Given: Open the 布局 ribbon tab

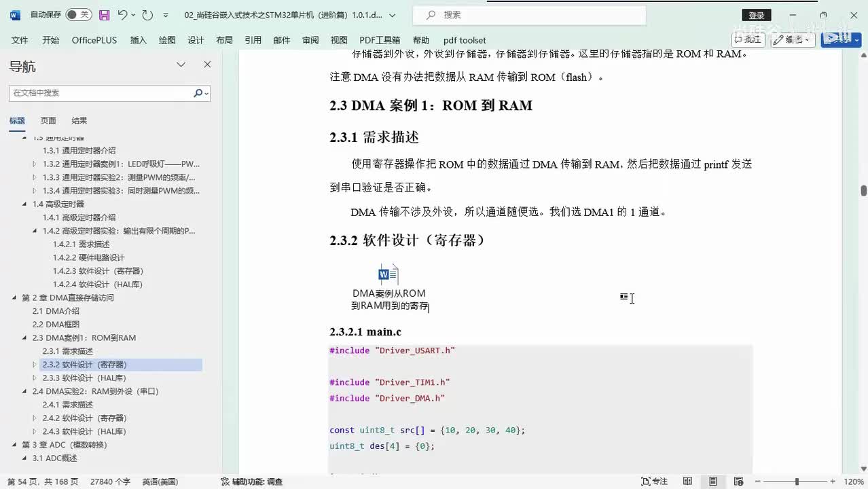Looking at the screenshot, I should coord(224,40).
